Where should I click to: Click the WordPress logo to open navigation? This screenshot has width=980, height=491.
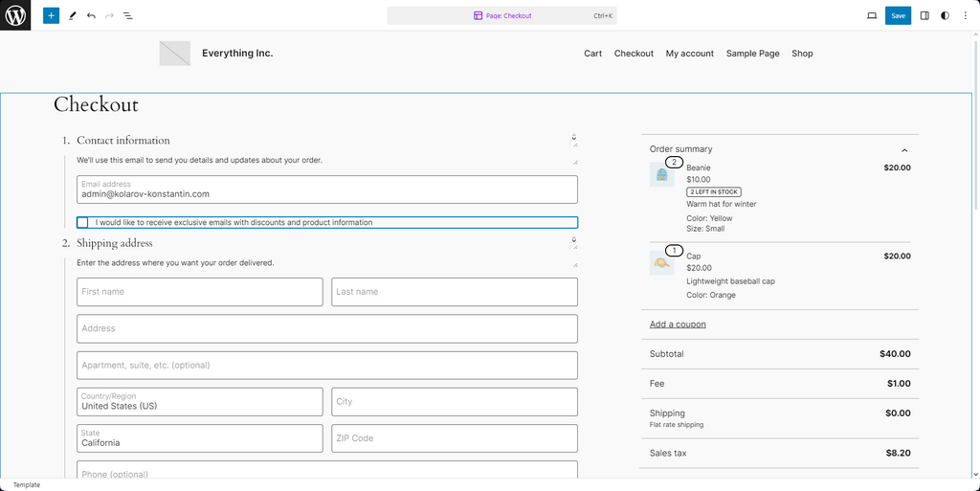tap(15, 15)
